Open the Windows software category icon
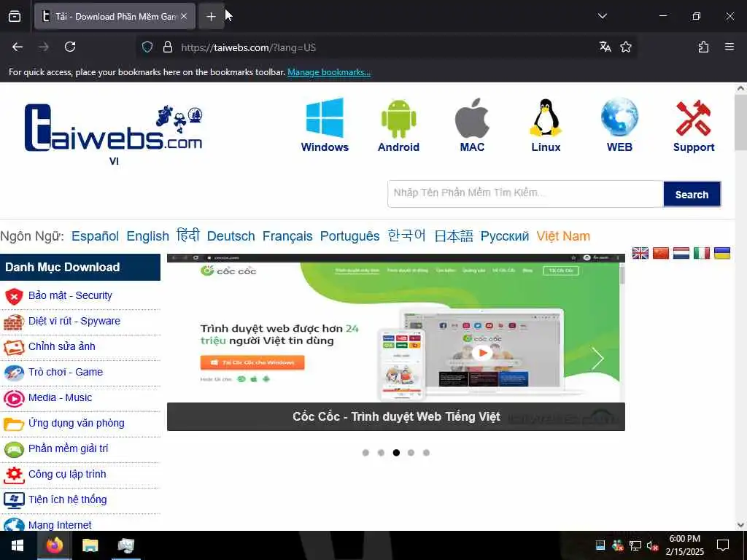The image size is (747, 560). [325, 117]
